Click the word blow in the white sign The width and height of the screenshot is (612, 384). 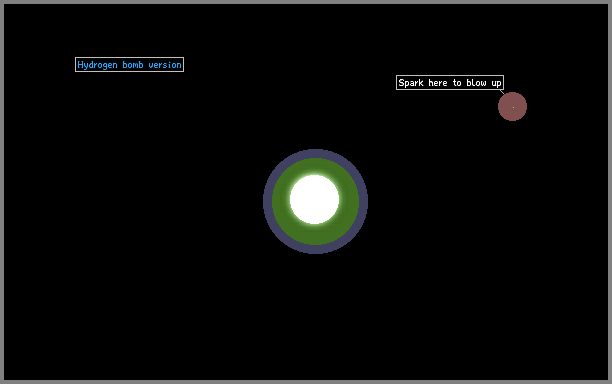(476, 83)
